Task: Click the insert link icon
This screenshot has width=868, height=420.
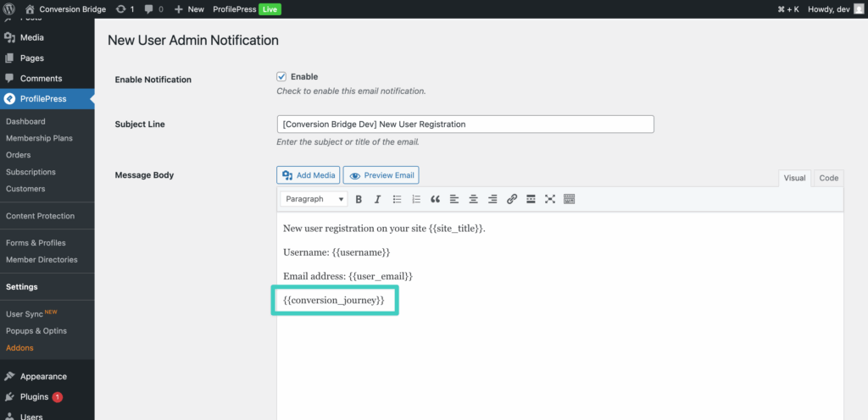Action: point(512,200)
